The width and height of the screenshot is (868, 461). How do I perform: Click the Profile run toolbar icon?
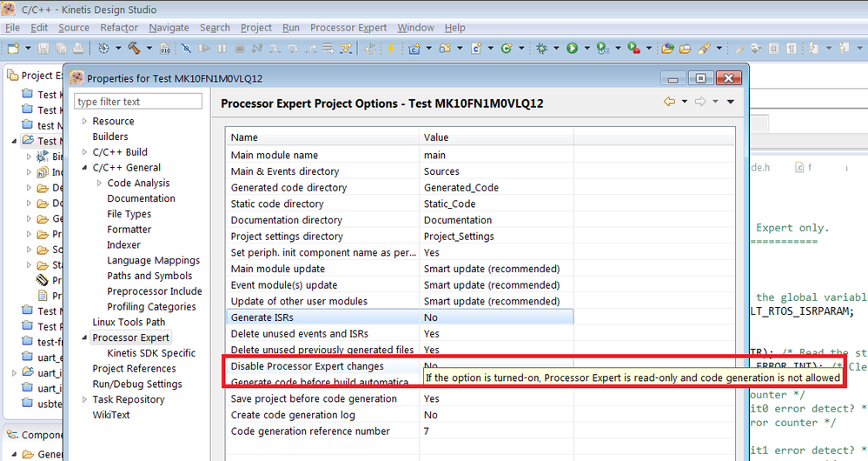(x=603, y=49)
